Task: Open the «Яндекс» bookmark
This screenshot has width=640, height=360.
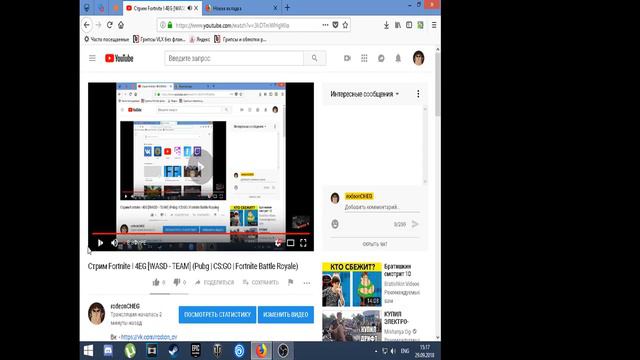Action: (200, 39)
